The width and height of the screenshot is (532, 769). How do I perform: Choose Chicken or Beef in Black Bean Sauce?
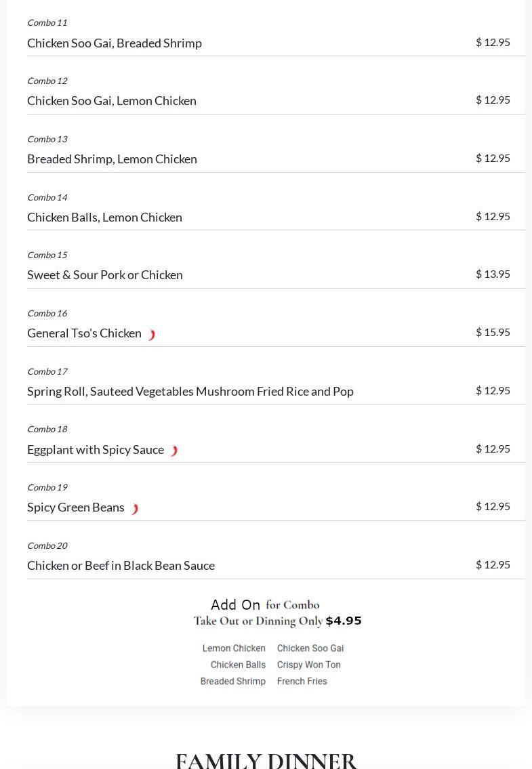click(121, 565)
